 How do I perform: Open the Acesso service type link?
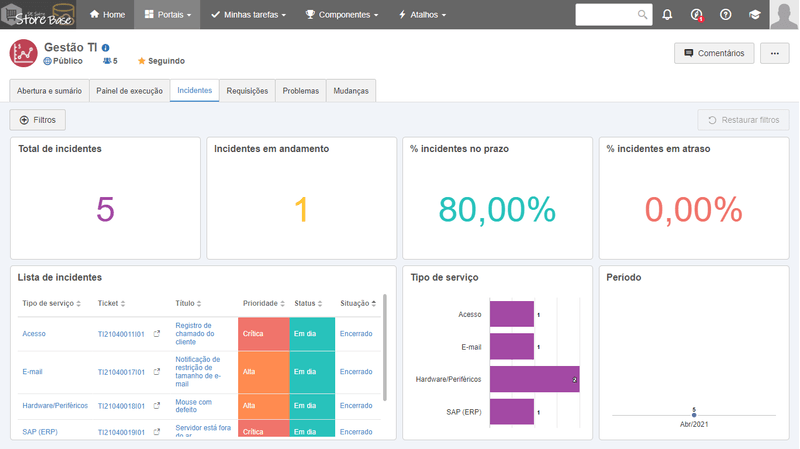pos(34,334)
